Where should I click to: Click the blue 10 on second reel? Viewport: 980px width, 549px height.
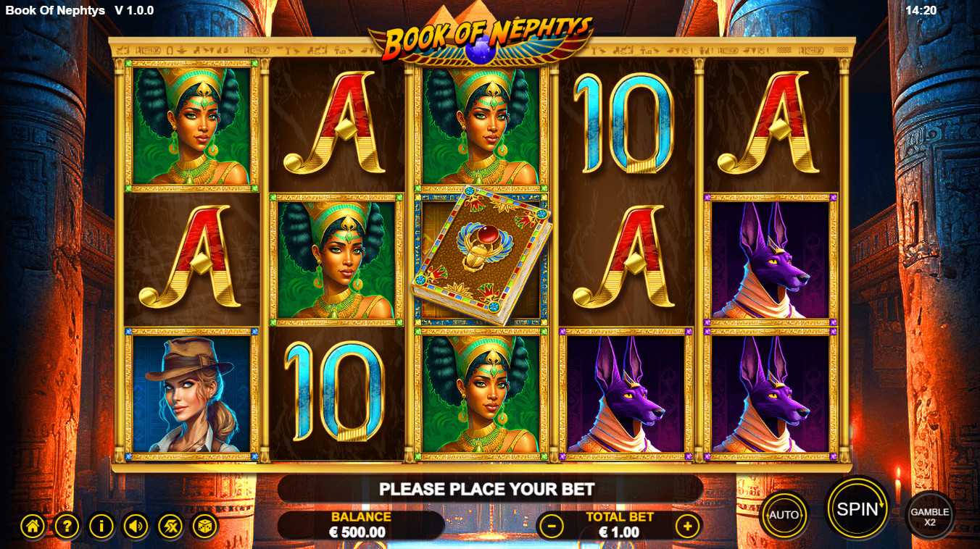pyautogui.click(x=334, y=391)
